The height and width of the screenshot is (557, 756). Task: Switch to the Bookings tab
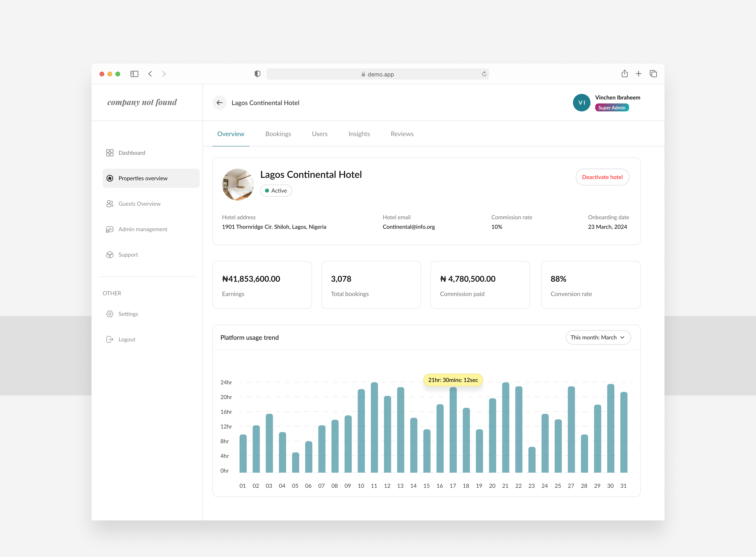[278, 134]
